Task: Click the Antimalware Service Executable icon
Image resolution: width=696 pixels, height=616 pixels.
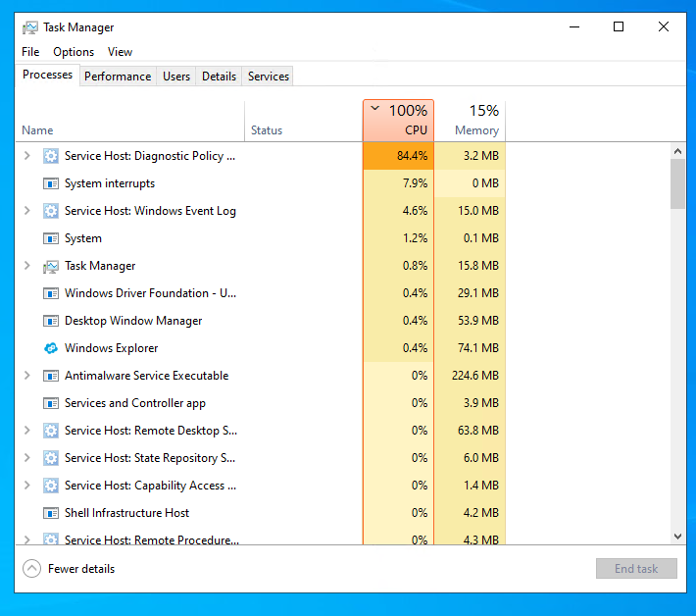Action: pyautogui.click(x=51, y=376)
